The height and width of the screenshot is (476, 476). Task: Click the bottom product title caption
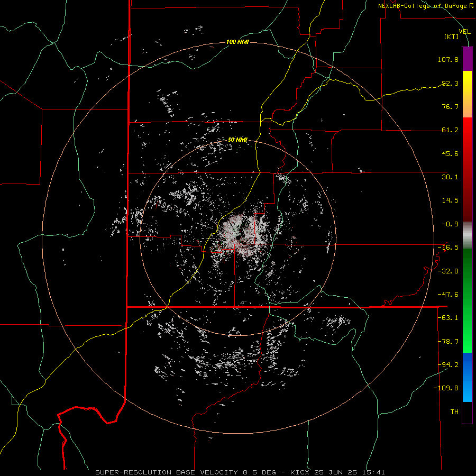[240, 472]
